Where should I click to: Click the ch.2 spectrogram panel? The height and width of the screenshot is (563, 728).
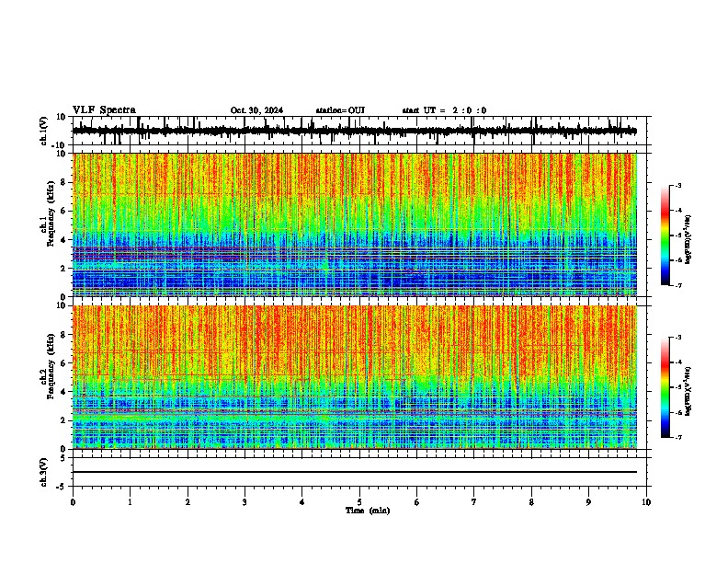pyautogui.click(x=355, y=377)
